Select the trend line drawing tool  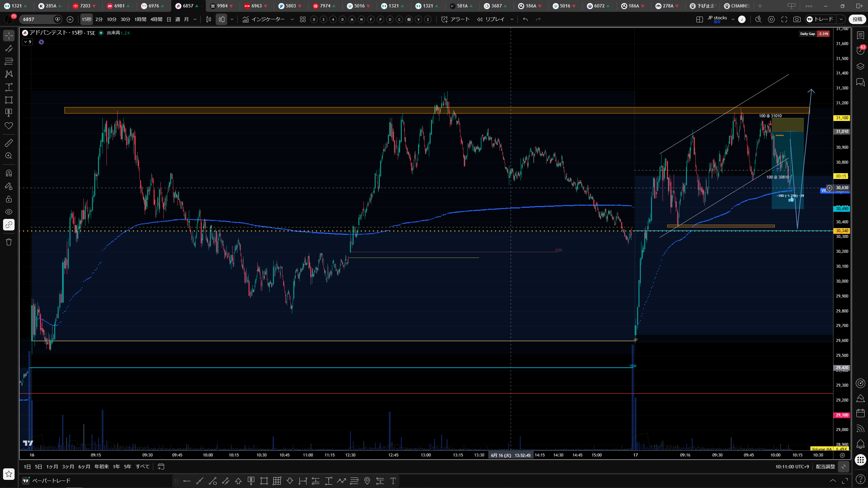9,48
